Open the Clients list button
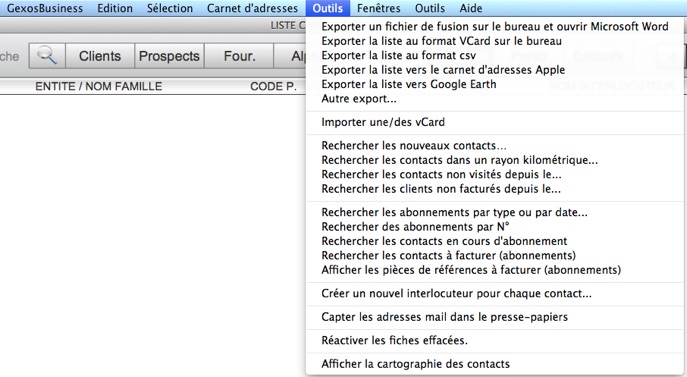687x377 pixels. coord(100,56)
